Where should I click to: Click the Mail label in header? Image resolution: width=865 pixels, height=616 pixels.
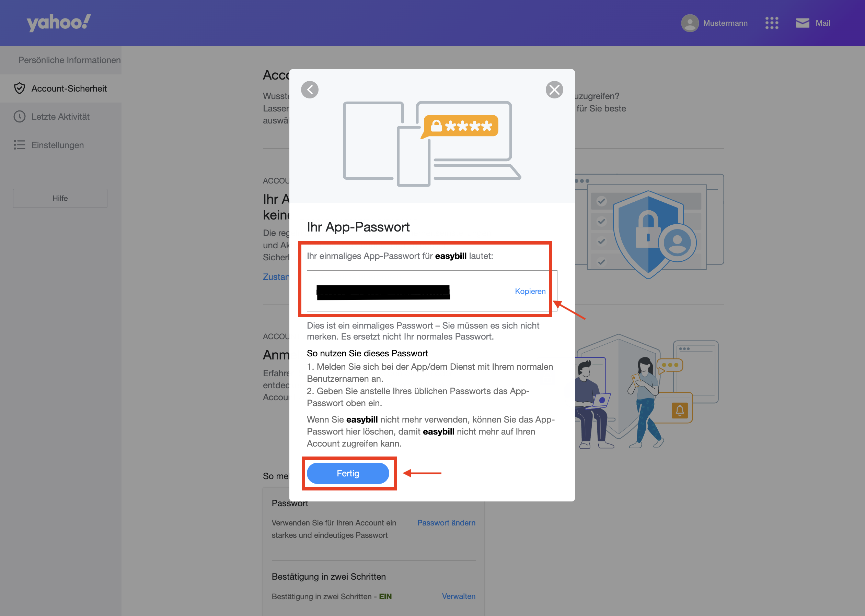pyautogui.click(x=823, y=23)
